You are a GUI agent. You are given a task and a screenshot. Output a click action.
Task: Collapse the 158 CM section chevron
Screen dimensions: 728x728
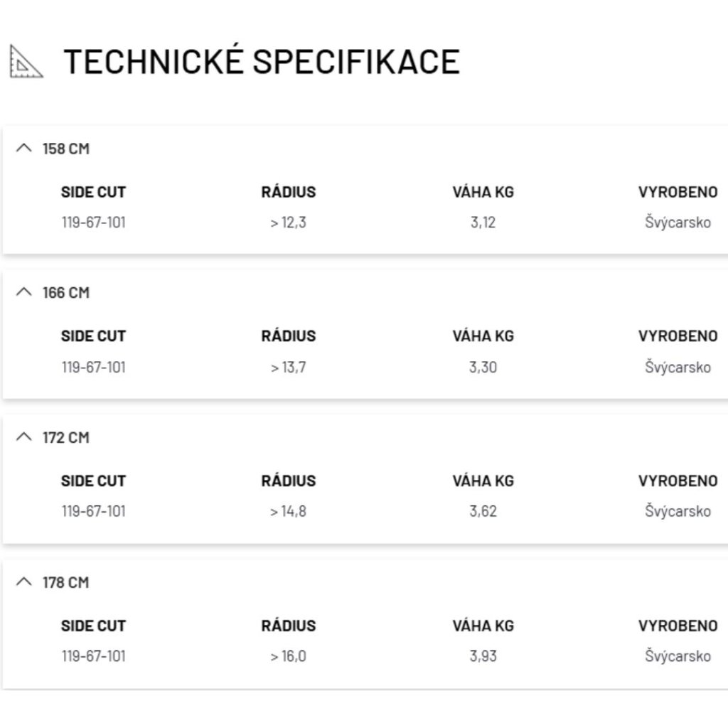(x=24, y=149)
